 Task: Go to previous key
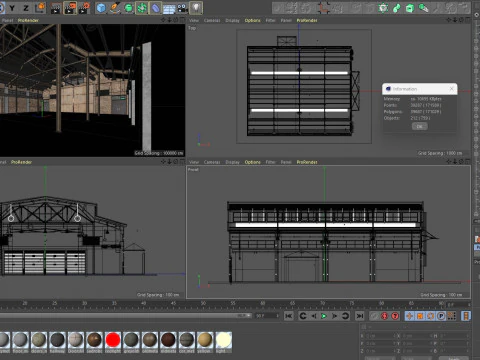(303, 316)
